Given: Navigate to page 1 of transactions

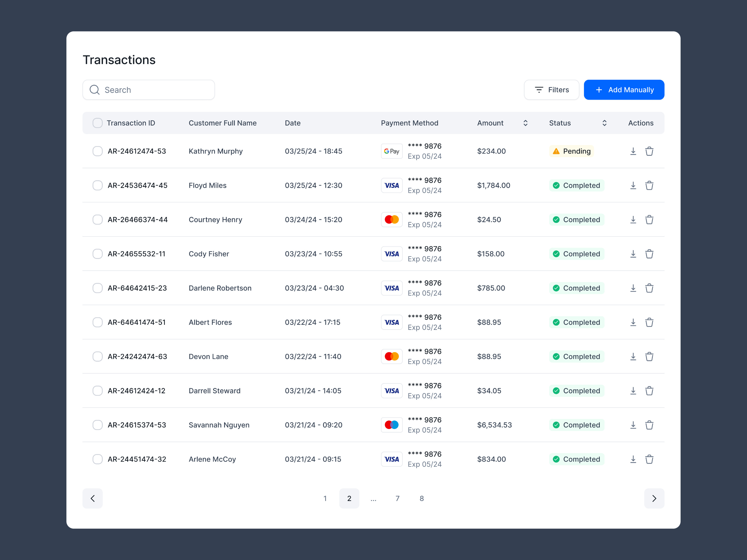Looking at the screenshot, I should pyautogui.click(x=325, y=499).
